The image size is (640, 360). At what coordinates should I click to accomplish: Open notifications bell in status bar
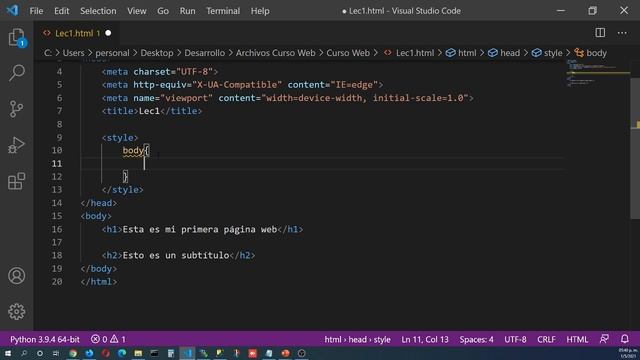pyautogui.click(x=624, y=339)
